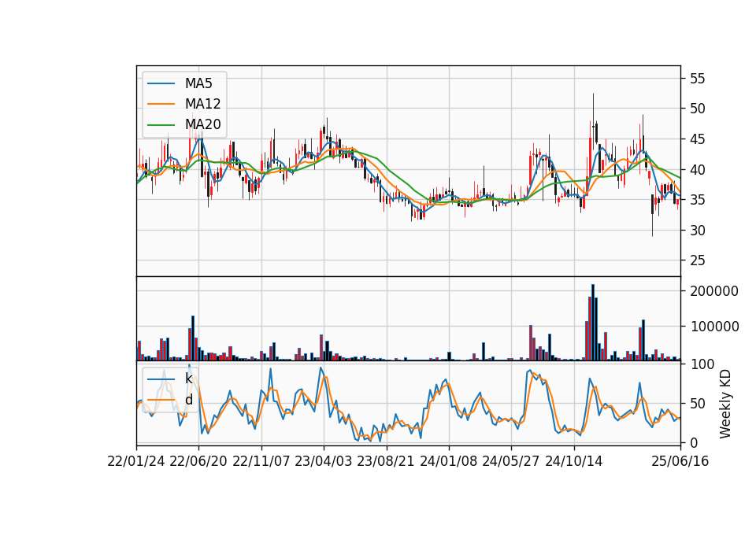Click the price axis tick label 40
The height and width of the screenshot is (543, 756).
pyautogui.click(x=697, y=170)
